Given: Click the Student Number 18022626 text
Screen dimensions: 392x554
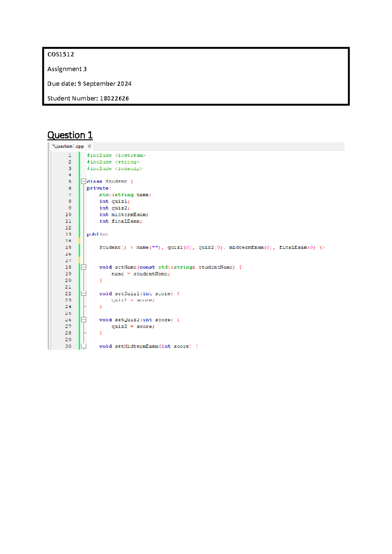Looking at the screenshot, I should [88, 98].
